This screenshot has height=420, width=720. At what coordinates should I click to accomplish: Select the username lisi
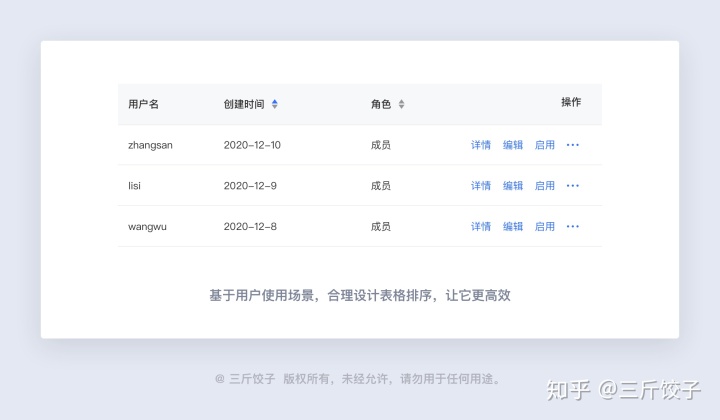(134, 186)
